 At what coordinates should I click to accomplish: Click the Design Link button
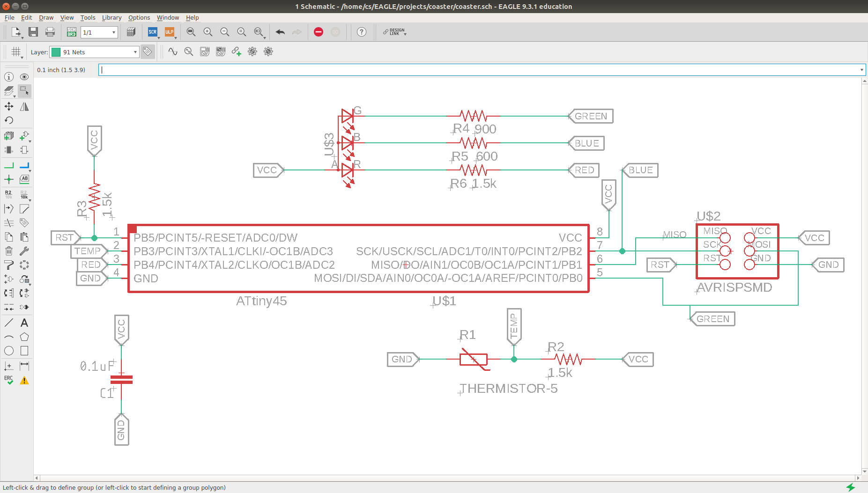394,32
